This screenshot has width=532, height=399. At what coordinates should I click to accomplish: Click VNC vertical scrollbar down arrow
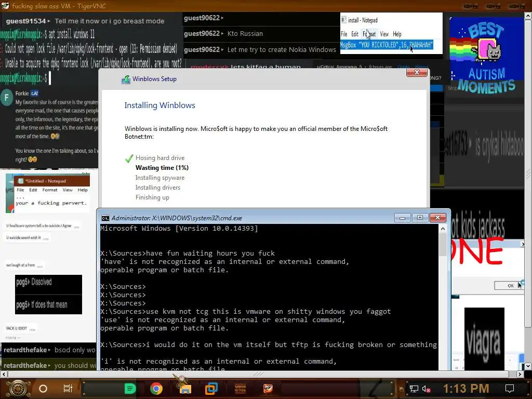coord(528,366)
